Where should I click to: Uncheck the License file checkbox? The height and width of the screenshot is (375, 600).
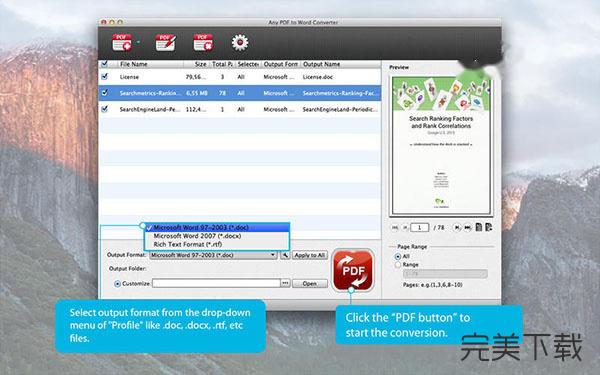coord(104,77)
